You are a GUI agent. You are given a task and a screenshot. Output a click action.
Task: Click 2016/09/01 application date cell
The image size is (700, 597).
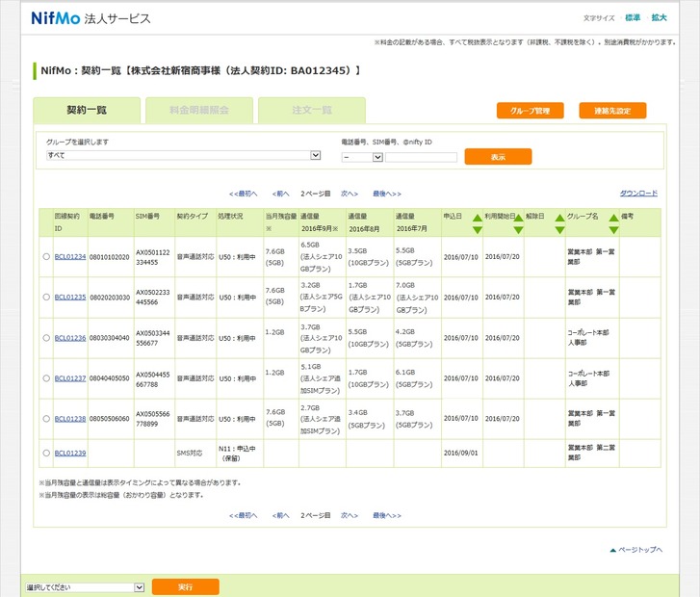pyautogui.click(x=461, y=454)
